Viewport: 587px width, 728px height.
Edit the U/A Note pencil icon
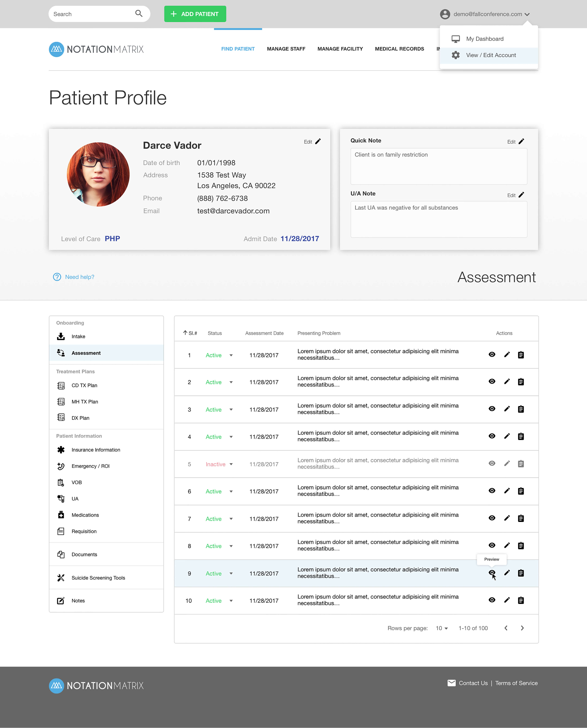click(521, 195)
